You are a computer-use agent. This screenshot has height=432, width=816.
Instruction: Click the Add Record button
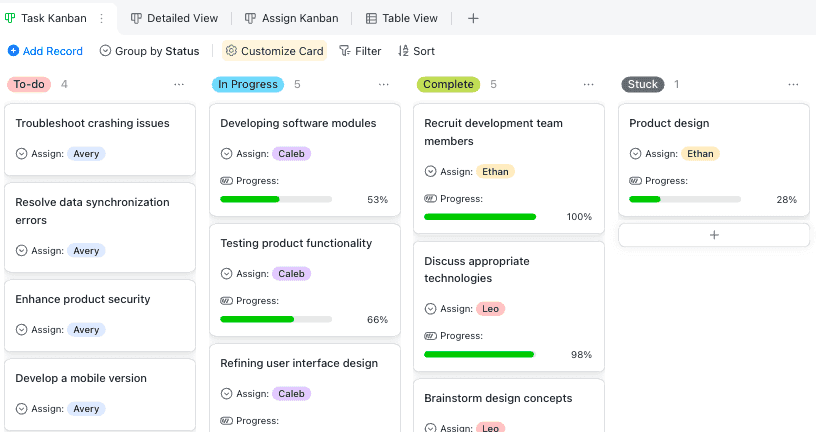(x=45, y=51)
